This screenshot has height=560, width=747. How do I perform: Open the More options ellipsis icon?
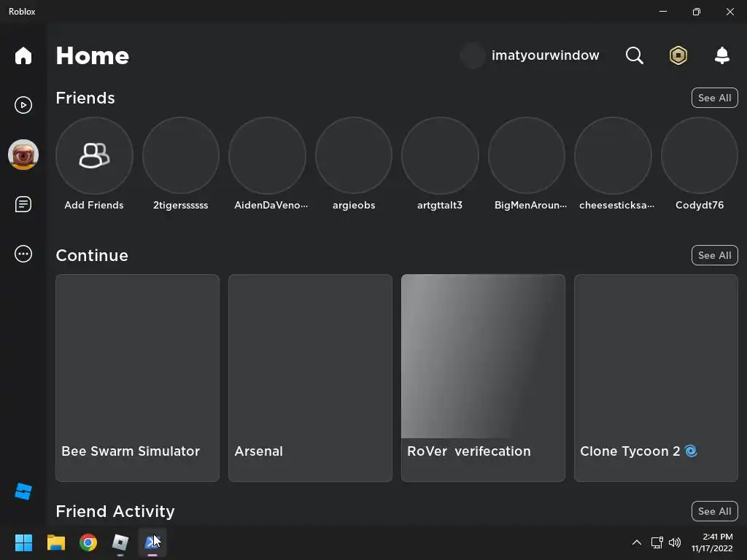[x=23, y=254]
